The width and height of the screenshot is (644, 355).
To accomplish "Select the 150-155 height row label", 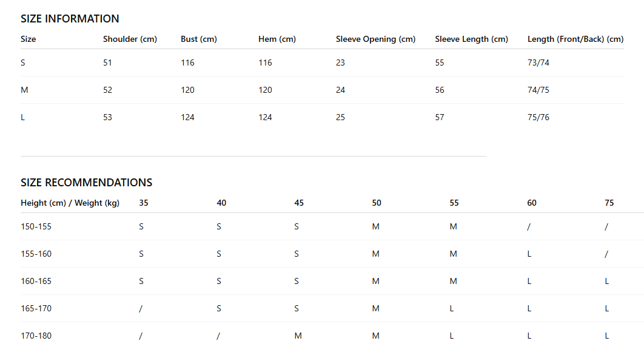I will pyautogui.click(x=36, y=226).
